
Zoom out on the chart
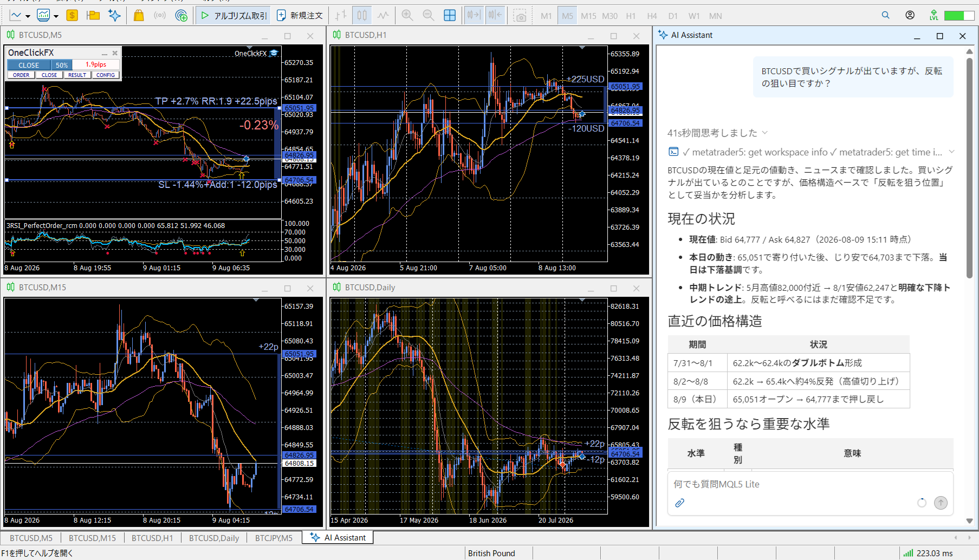pos(429,16)
